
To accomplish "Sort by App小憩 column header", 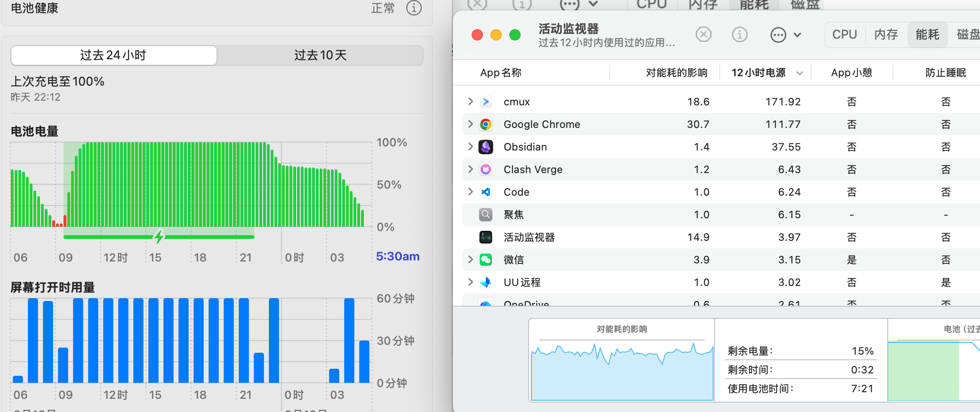I will tap(851, 73).
